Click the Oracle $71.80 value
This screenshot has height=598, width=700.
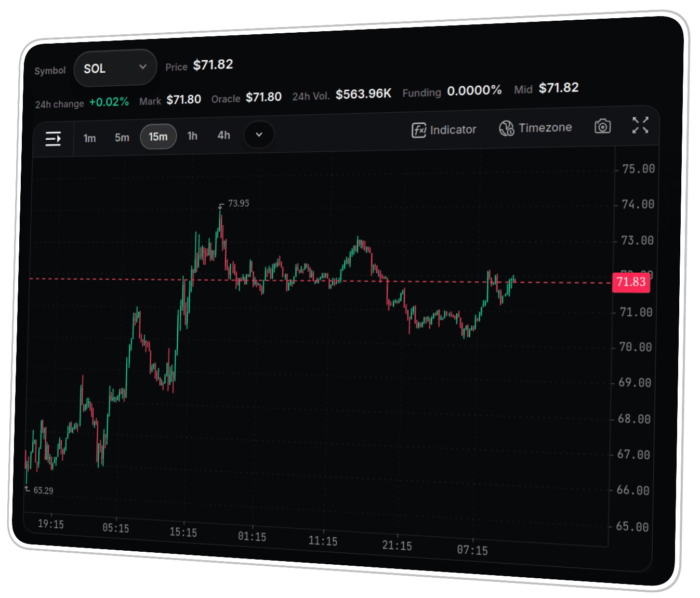263,97
